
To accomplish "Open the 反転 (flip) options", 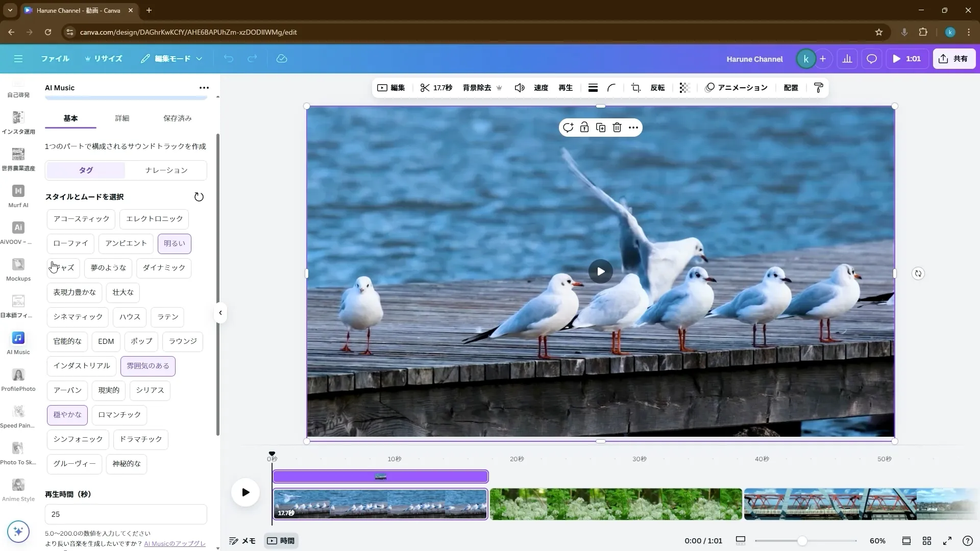I will pos(657,87).
